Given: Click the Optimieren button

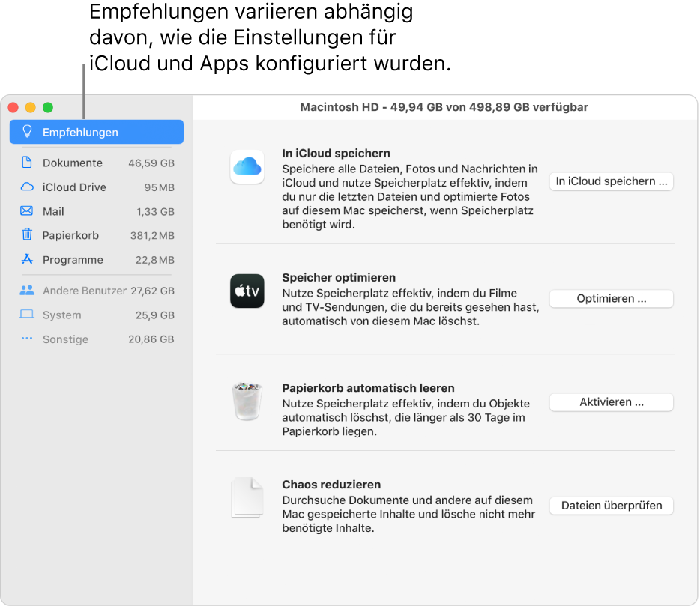Looking at the screenshot, I should click(611, 299).
